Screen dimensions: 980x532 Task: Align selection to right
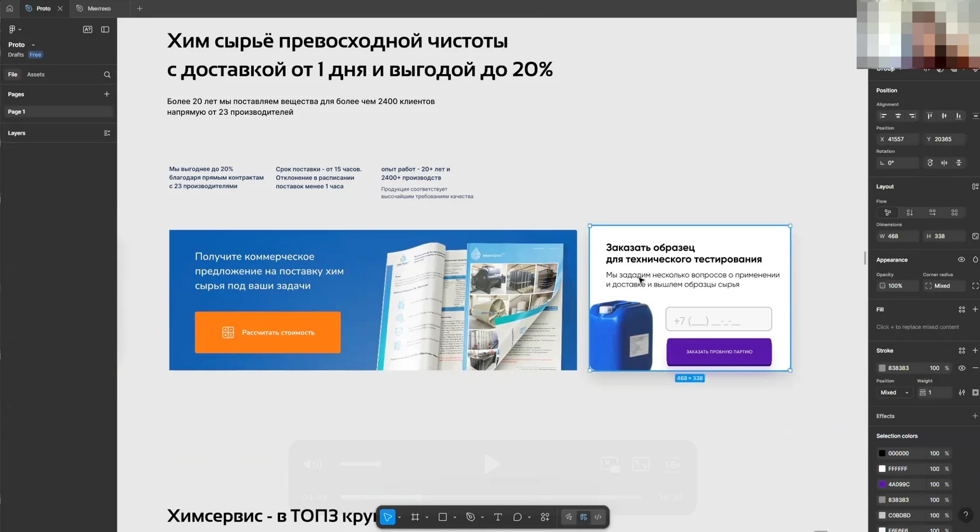[x=912, y=116]
